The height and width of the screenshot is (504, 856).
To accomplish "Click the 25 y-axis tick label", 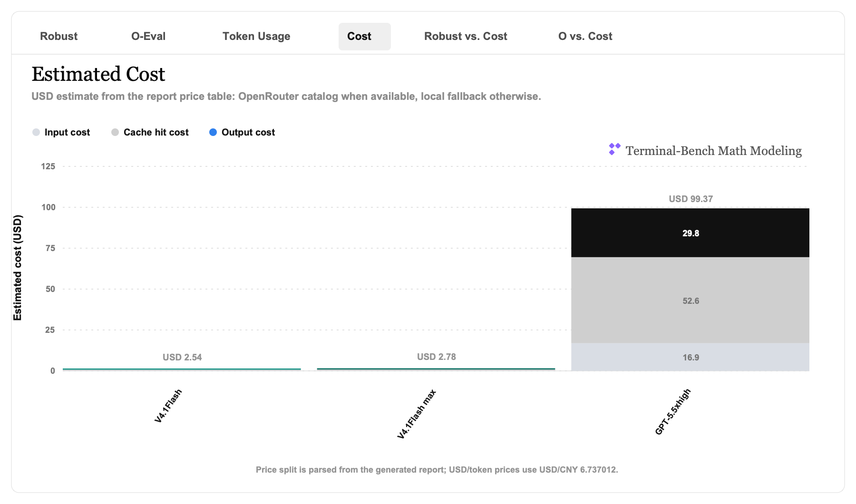I will 50,330.
